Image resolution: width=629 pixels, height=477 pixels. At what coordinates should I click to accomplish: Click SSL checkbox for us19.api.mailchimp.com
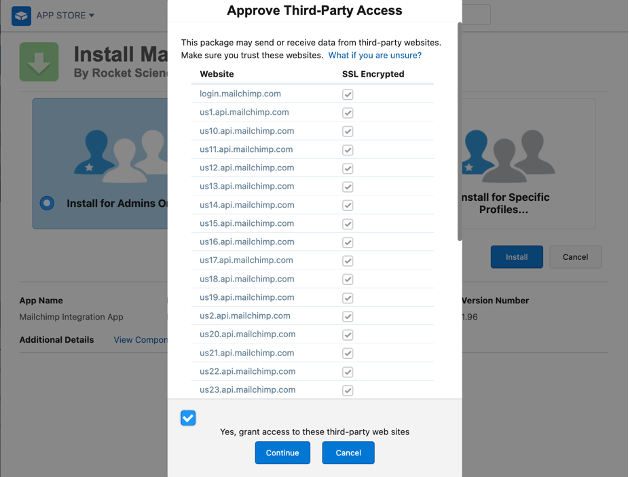tap(347, 298)
